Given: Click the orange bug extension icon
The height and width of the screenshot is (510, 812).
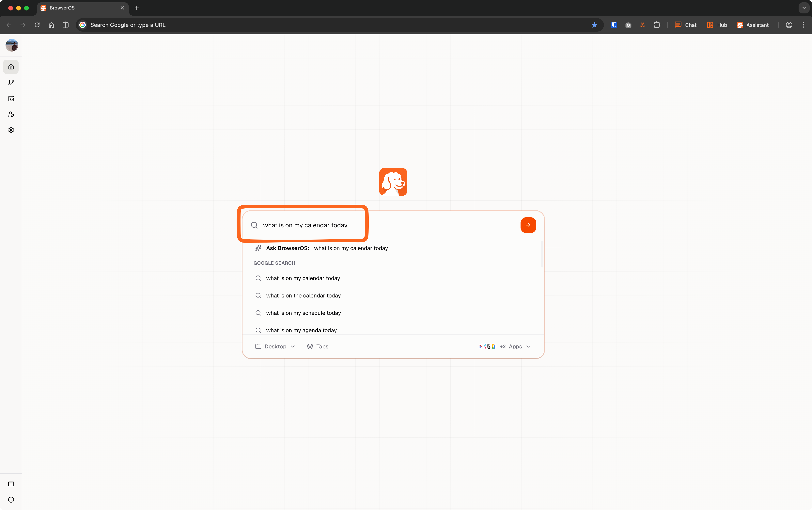Looking at the screenshot, I should tap(642, 25).
